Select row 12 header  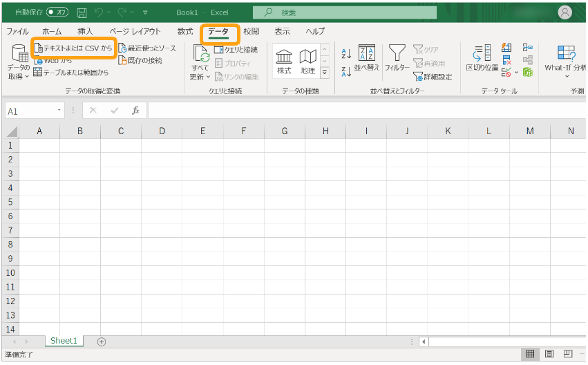10,301
